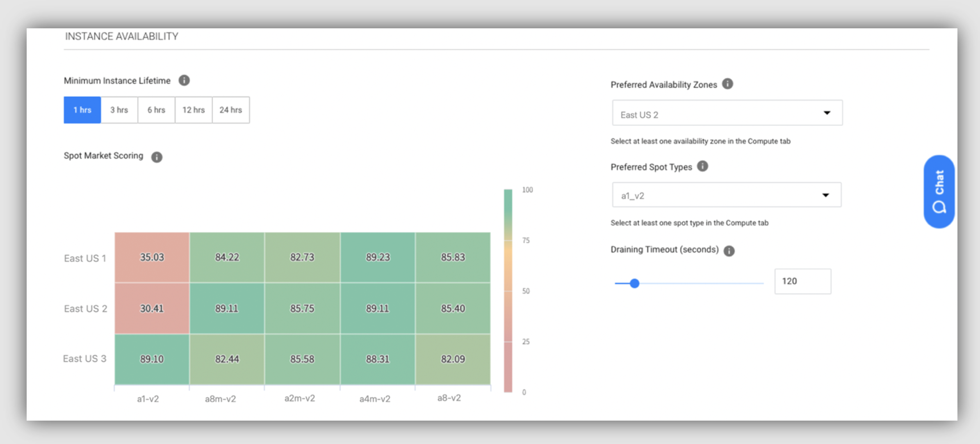Image resolution: width=980 pixels, height=444 pixels.
Task: Click the draining timeout field showing 120
Action: pos(802,282)
